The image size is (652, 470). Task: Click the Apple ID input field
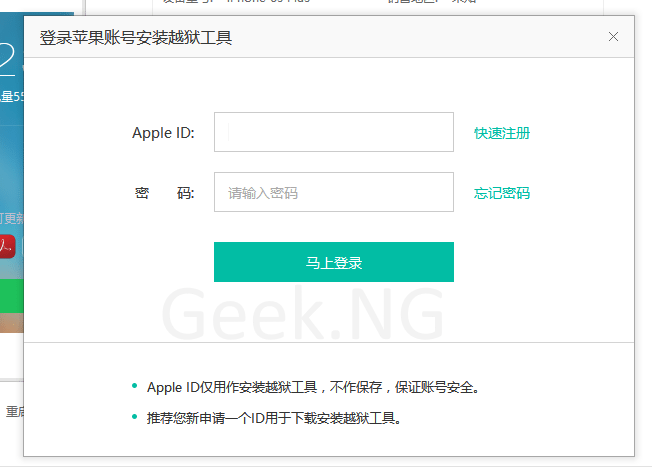pos(333,132)
